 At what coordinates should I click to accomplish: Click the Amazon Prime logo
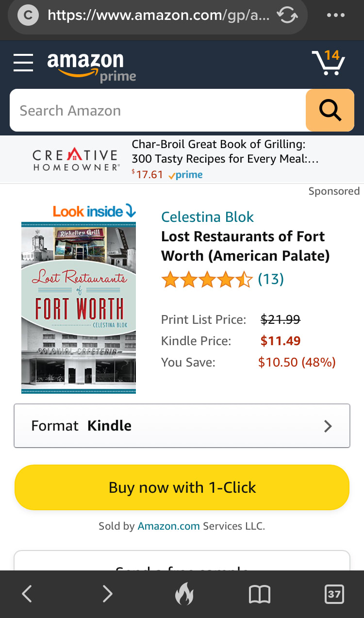(91, 66)
